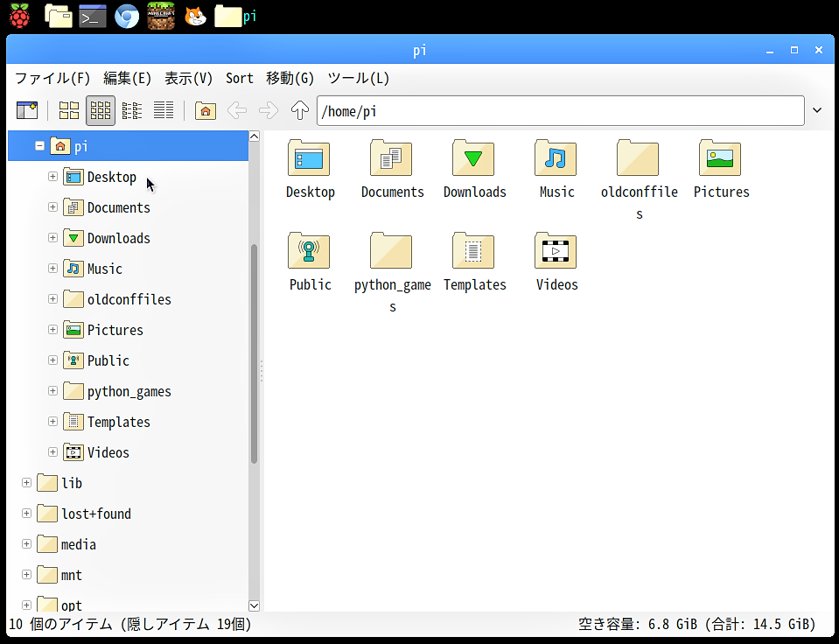
Task: Open the path history dropdown arrow
Action: [x=817, y=110]
